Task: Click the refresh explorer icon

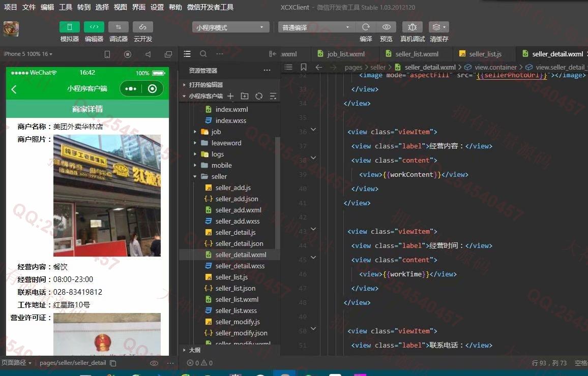Action: click(259, 96)
